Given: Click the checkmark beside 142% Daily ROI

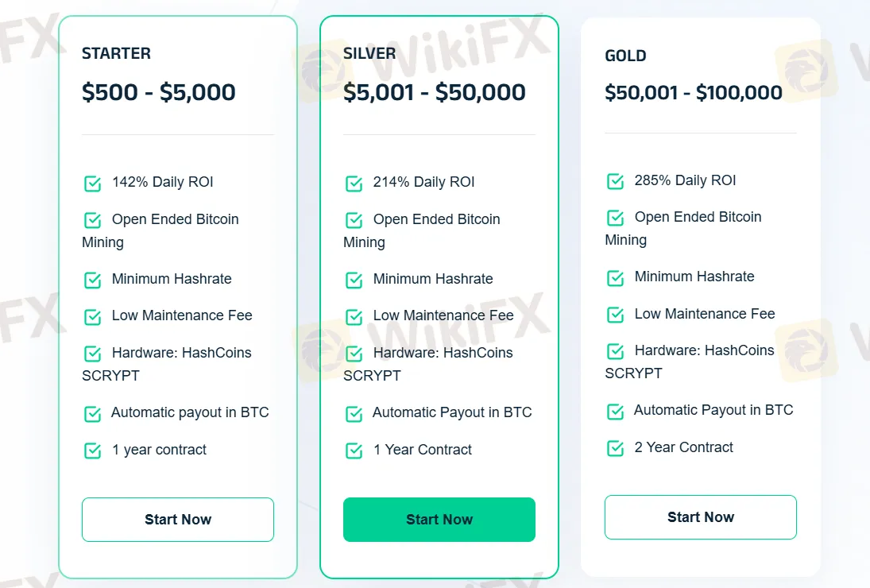Looking at the screenshot, I should point(92,182).
